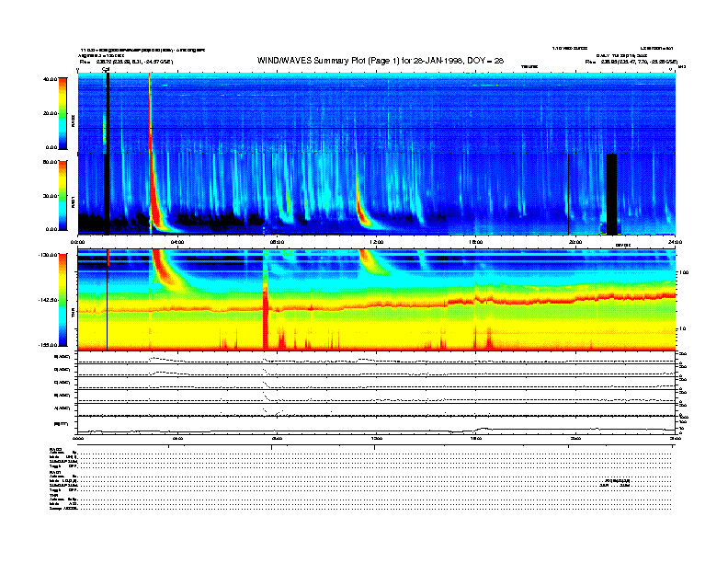
Task: Click the vertical RAD1 axis label
Action: coord(73,202)
